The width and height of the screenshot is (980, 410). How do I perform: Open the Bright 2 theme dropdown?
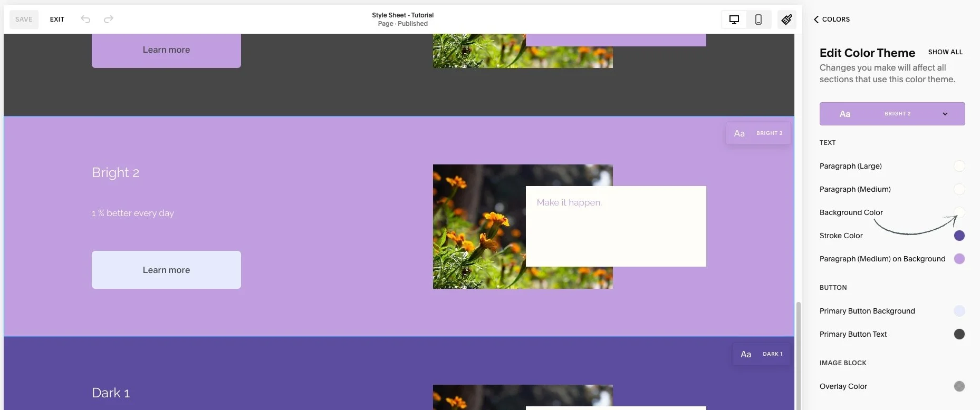892,114
